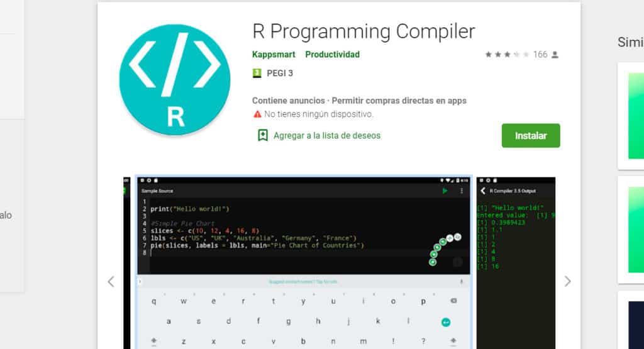Screen dimensions: 644x349
Task: Click the red warning triangle icon
Action: coord(257,114)
